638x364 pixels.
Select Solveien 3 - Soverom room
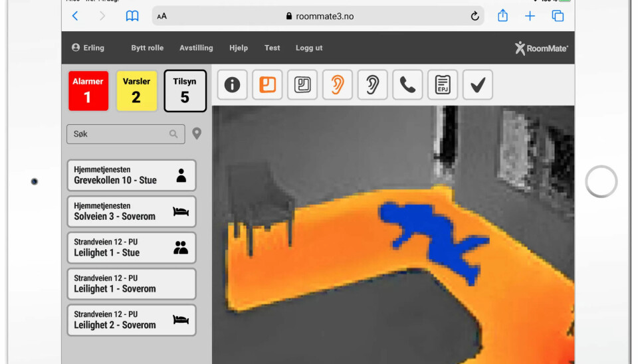[x=132, y=212]
